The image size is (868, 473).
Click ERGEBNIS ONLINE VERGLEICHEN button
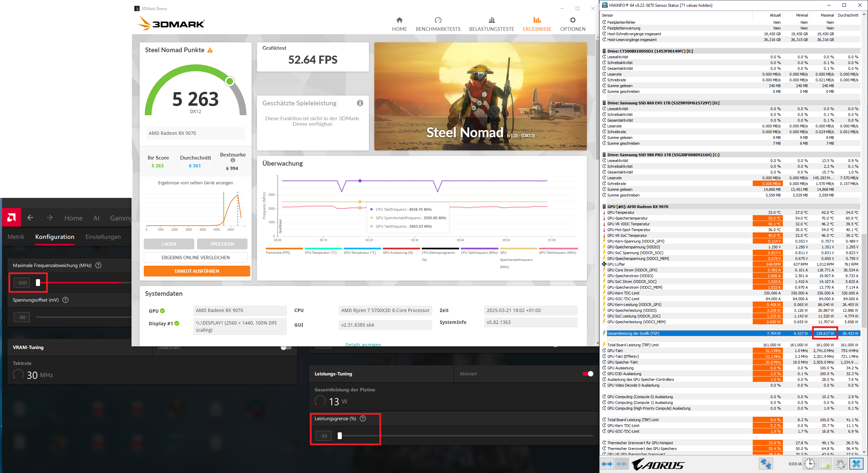click(195, 258)
